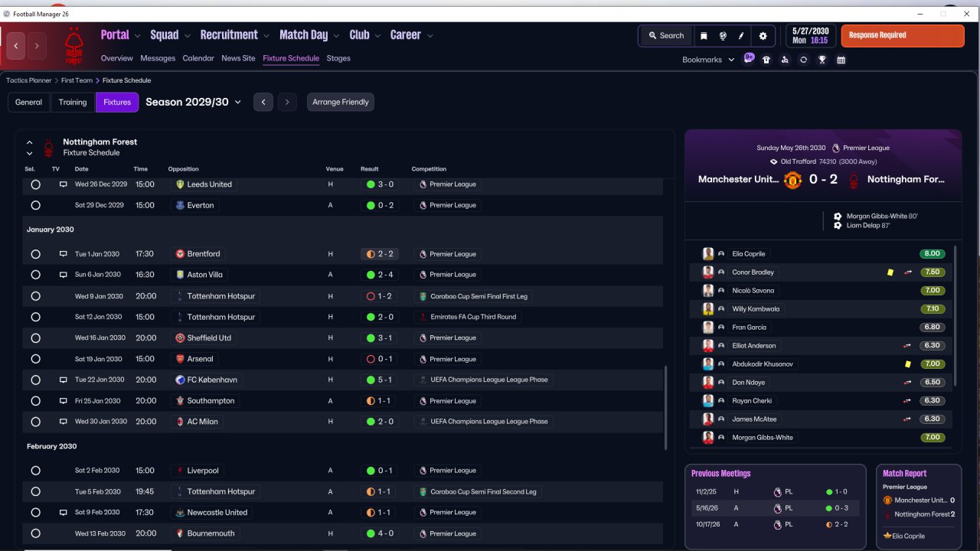Click the player search icon in bookmarks bar
This screenshot has width=980, height=551.
coord(785,60)
